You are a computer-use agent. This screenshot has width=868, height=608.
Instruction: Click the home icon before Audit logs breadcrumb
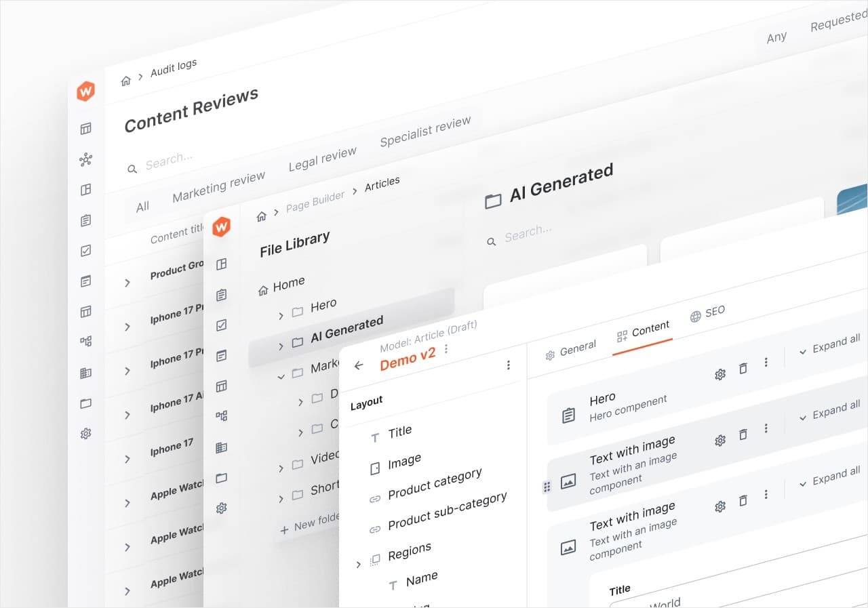(125, 81)
